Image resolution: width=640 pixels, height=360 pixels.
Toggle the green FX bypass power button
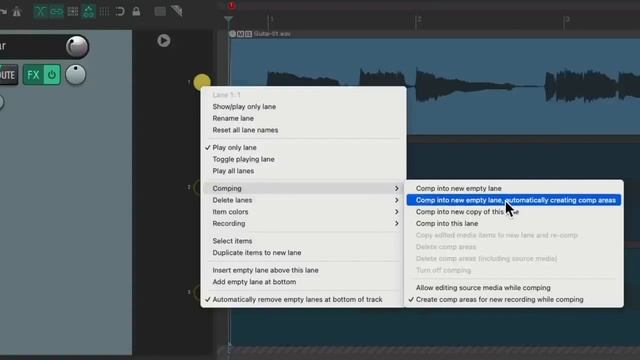(52, 75)
